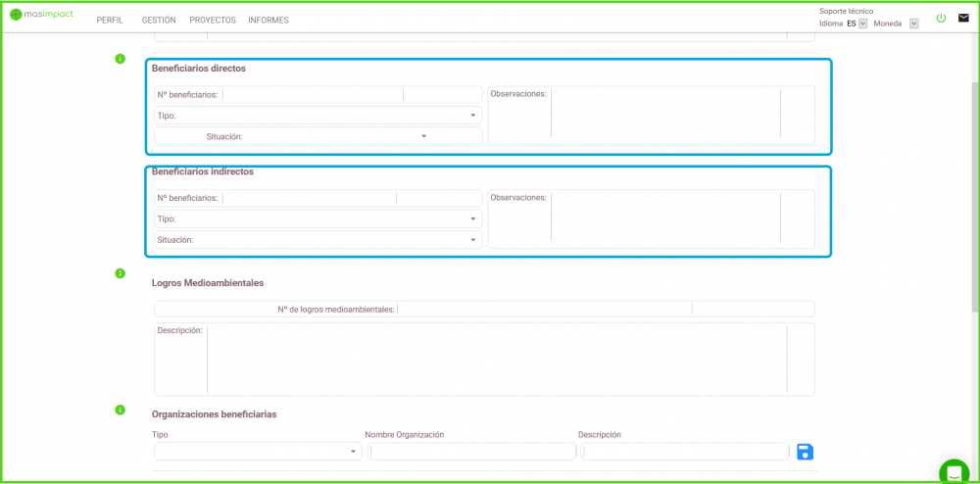The height and width of the screenshot is (484, 980).
Task: Click the page vertical scrollbar
Action: click(974, 196)
